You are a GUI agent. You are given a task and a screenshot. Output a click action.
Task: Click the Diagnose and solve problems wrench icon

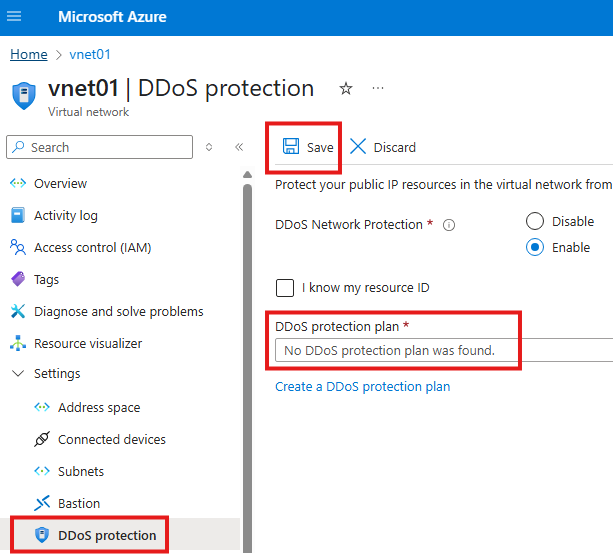click(x=18, y=311)
